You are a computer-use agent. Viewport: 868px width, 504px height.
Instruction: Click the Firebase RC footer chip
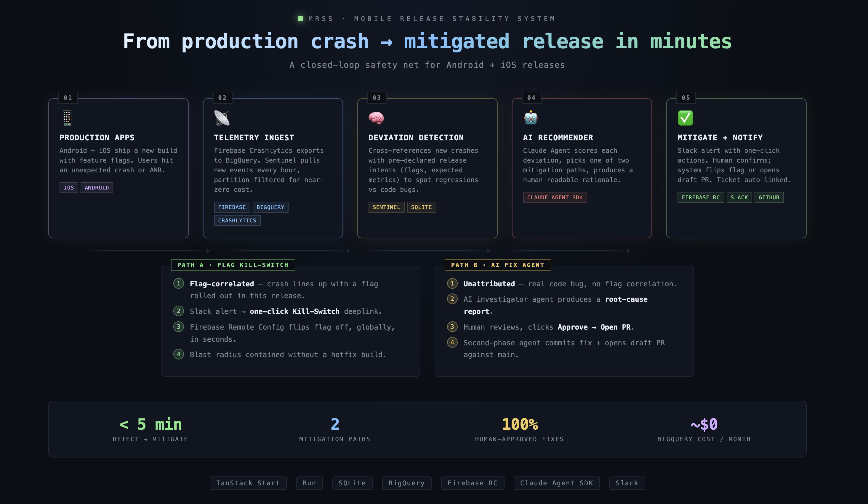(473, 483)
